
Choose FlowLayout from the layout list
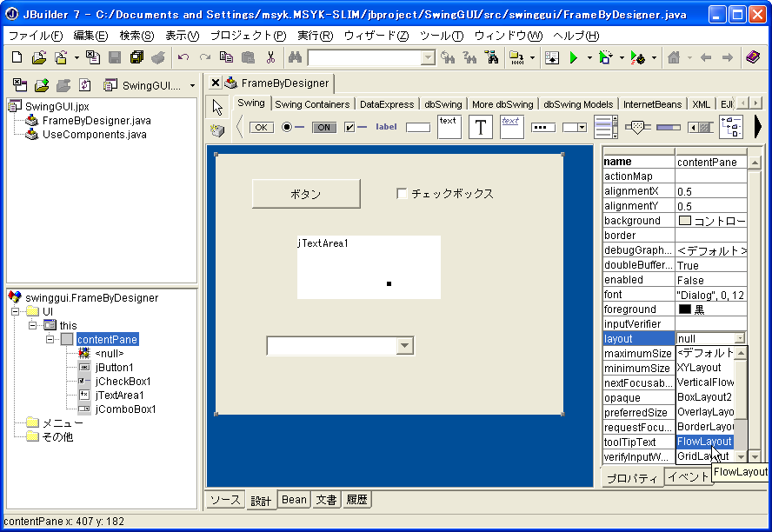click(704, 442)
